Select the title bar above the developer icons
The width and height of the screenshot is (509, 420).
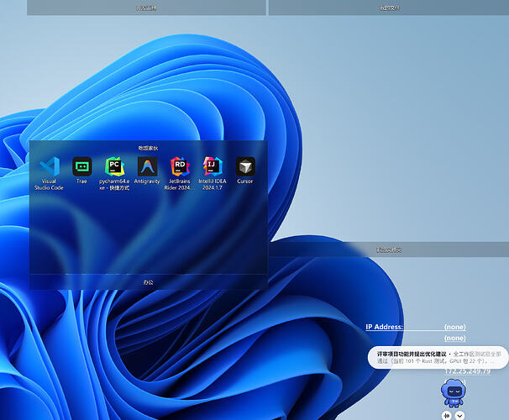pyautogui.click(x=149, y=148)
